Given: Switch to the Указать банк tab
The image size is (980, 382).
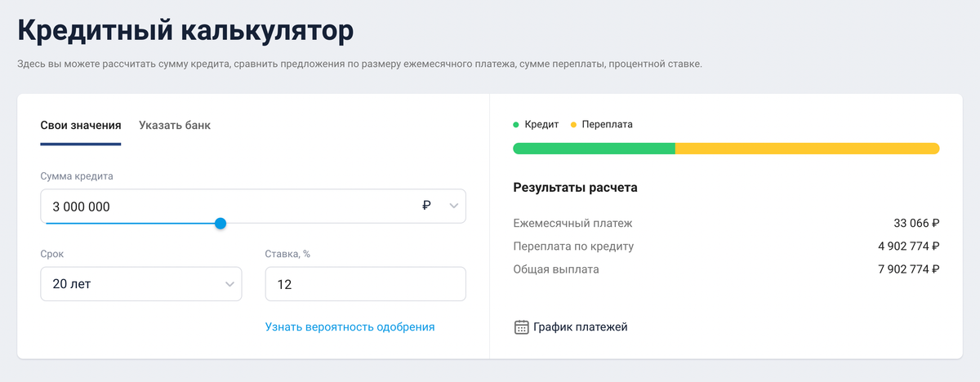Looking at the screenshot, I should click(175, 126).
